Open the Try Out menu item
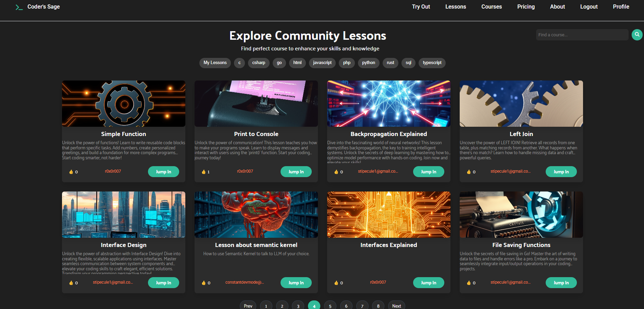The image size is (644, 309). 421,7
